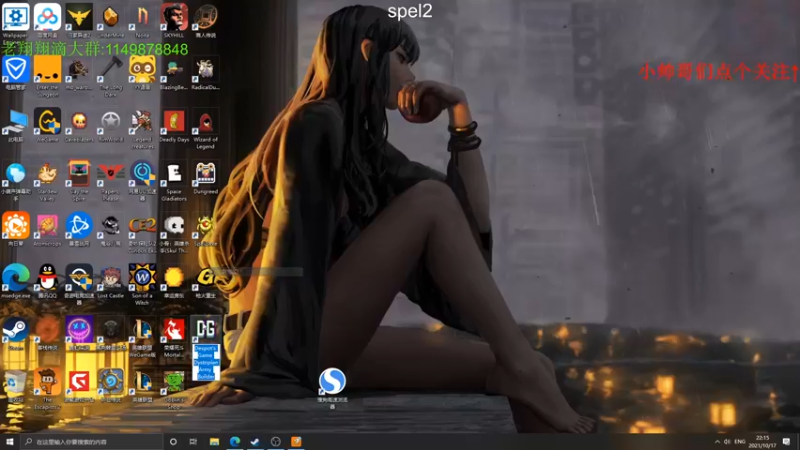Screen dimensions: 800x450
Task: Open Task View on taskbar
Action: pyautogui.click(x=193, y=441)
